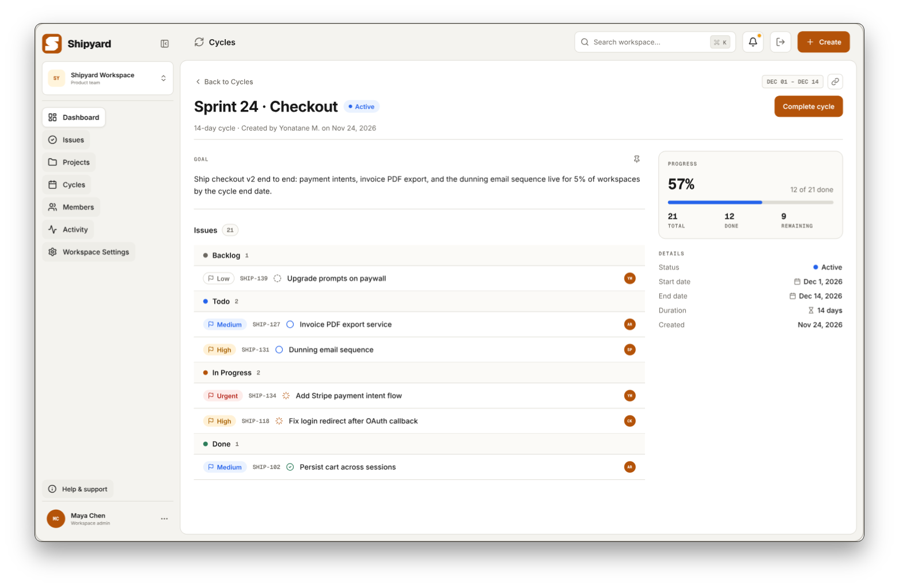Click the SY workspace avatar badge
The image size is (899, 588).
point(56,78)
